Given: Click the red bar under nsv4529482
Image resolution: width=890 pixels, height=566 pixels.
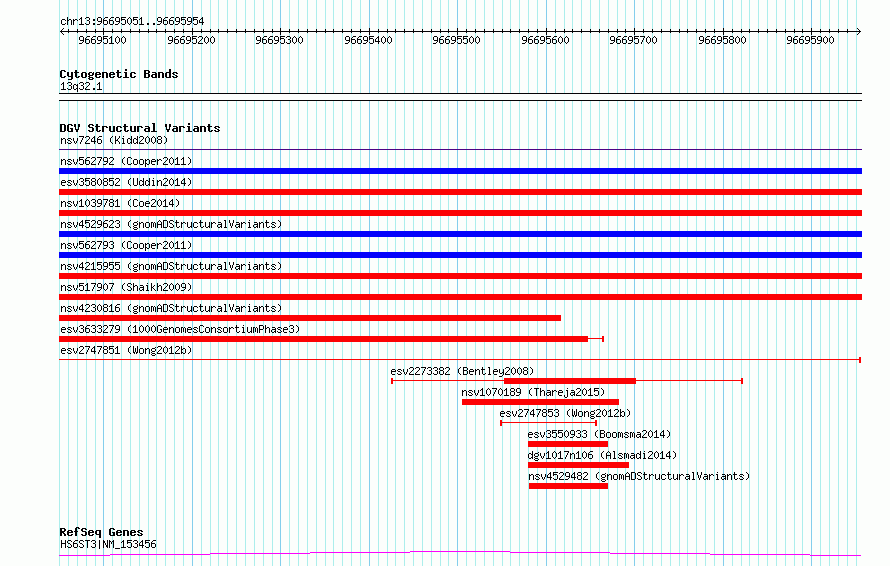Looking at the screenshot, I should (568, 486).
